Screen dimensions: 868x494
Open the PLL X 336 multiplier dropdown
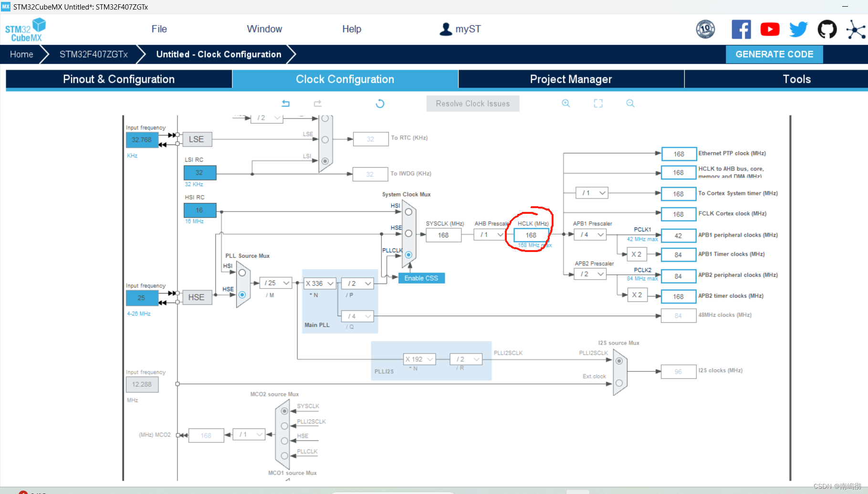(320, 284)
